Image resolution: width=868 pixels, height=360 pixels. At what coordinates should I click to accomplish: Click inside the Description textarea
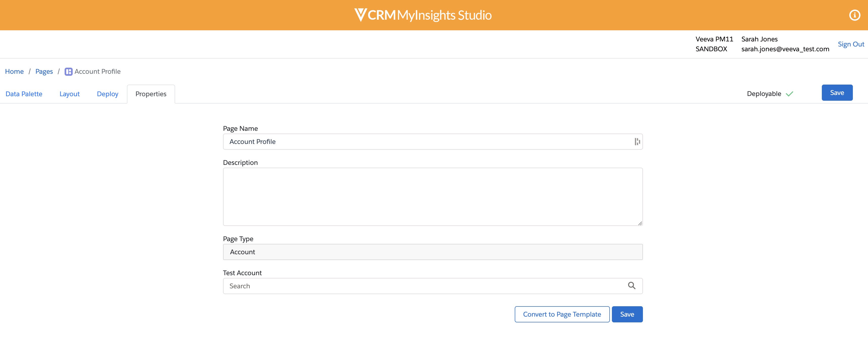coord(433,197)
